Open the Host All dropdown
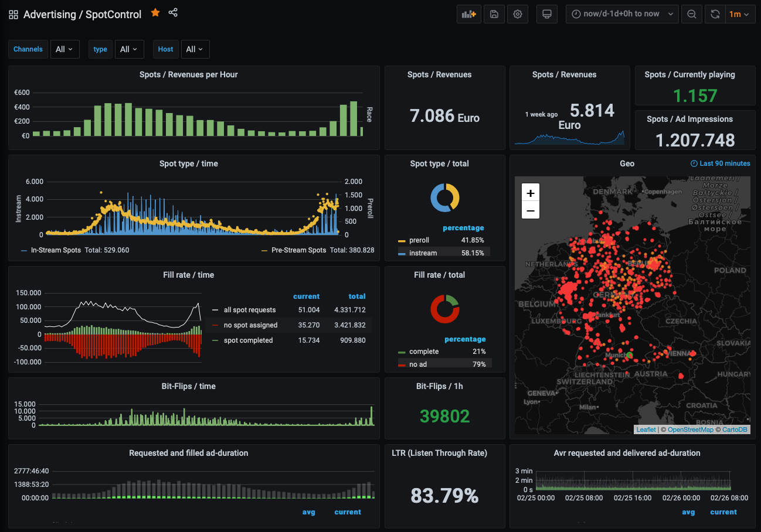Screen dimensions: 761x532 (x=195, y=49)
